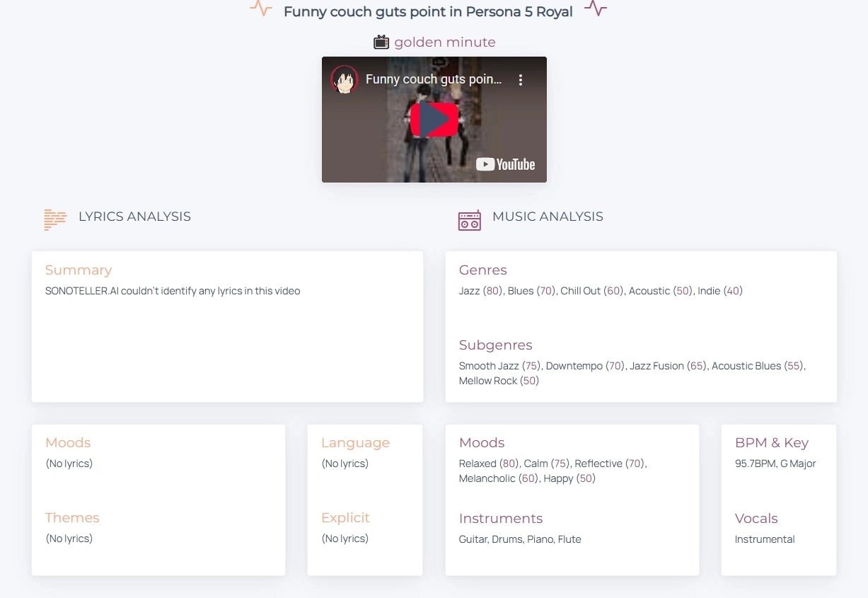This screenshot has width=868, height=598.
Task: Click the video title in the player
Action: point(434,79)
